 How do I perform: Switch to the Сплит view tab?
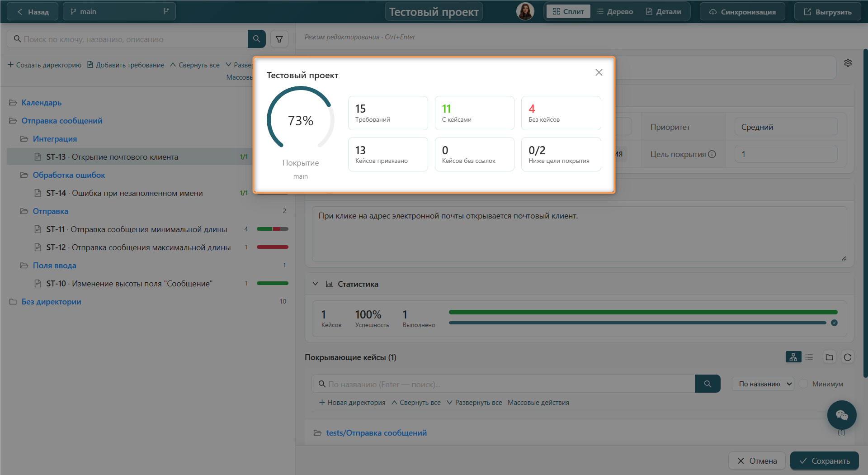568,12
